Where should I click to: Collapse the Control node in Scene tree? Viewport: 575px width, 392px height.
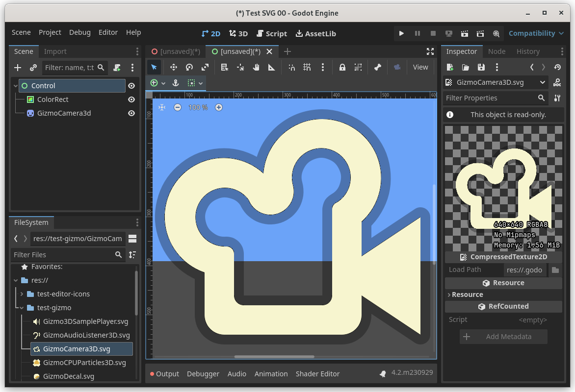point(15,85)
